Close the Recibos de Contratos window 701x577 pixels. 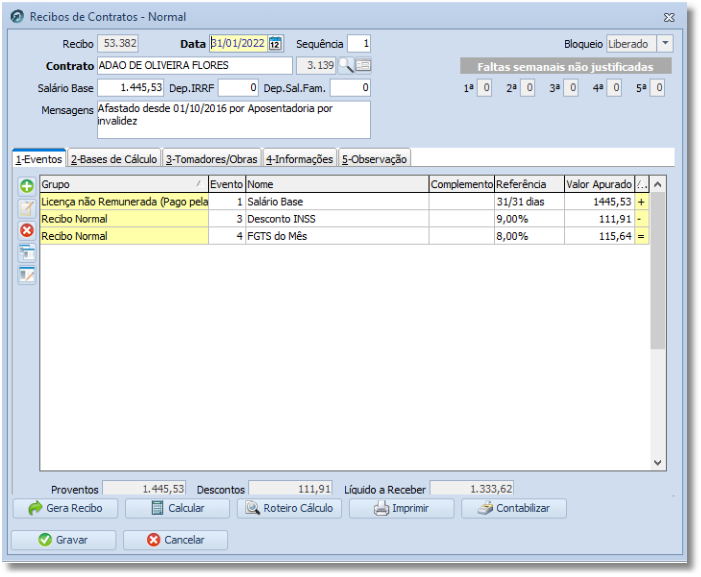pyautogui.click(x=669, y=17)
